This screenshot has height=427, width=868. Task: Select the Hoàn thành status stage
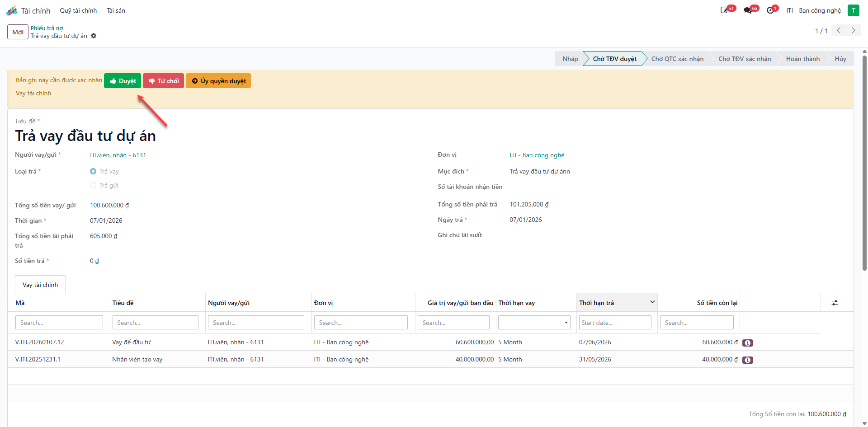(x=802, y=59)
